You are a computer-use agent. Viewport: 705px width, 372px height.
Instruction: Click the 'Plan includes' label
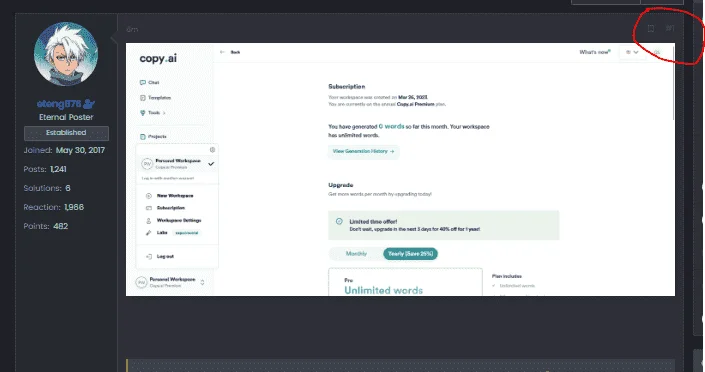507,276
